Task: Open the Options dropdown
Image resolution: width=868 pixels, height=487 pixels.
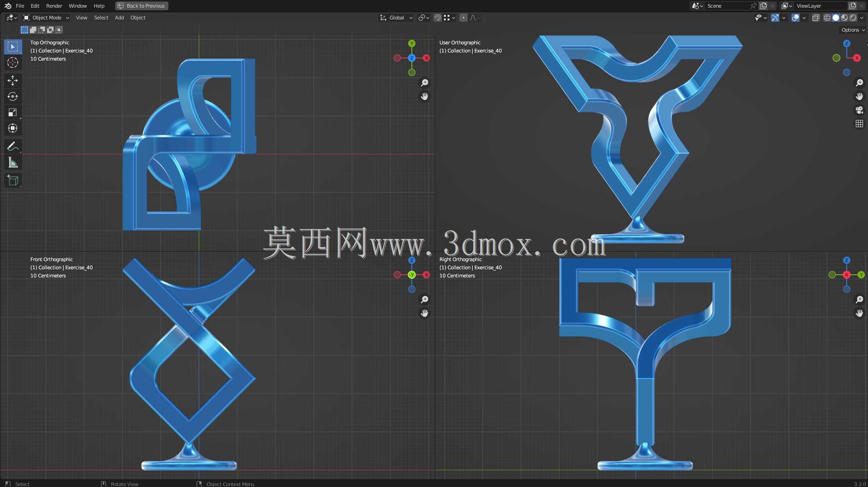Action: (x=853, y=30)
